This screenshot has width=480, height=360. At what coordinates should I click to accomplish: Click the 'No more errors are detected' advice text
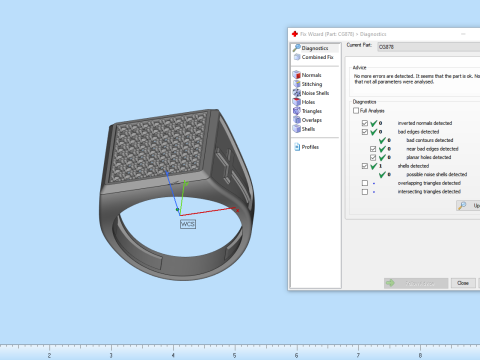tap(417, 79)
